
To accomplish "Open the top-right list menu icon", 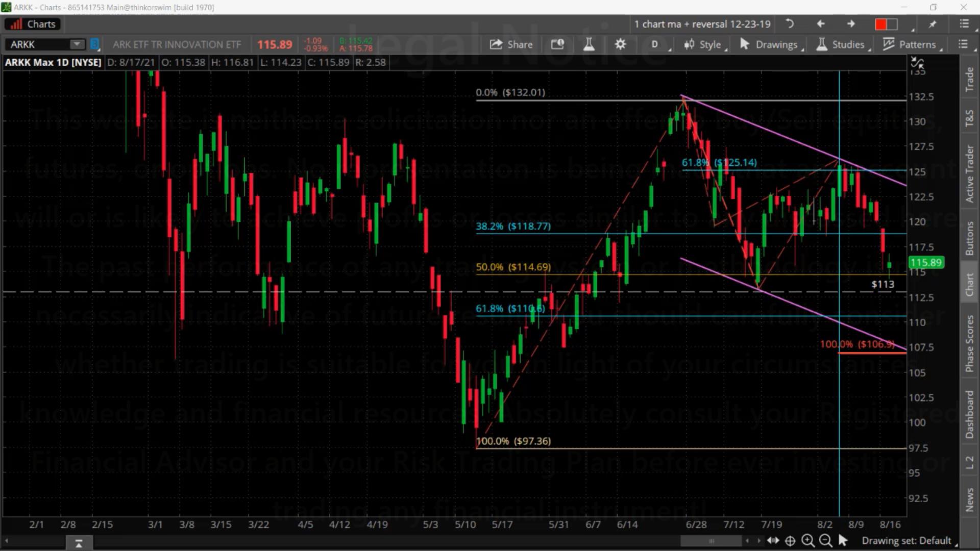I will click(964, 24).
